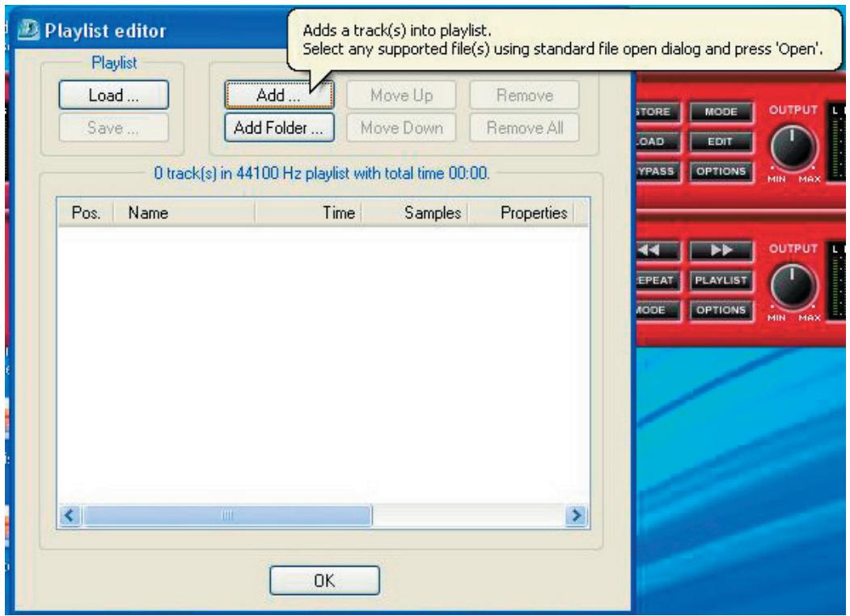Screen dimensions: 850x616
Task: Sort by Time column header
Action: (x=308, y=213)
